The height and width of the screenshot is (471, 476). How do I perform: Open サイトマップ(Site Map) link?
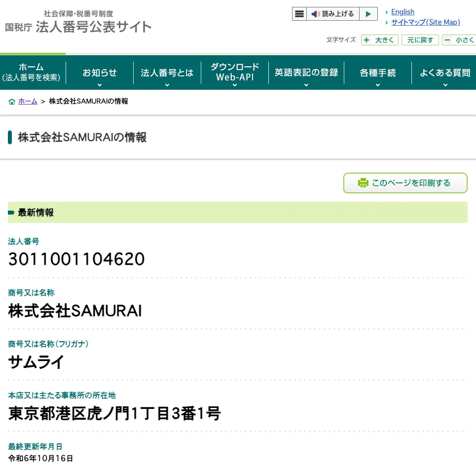click(x=426, y=22)
